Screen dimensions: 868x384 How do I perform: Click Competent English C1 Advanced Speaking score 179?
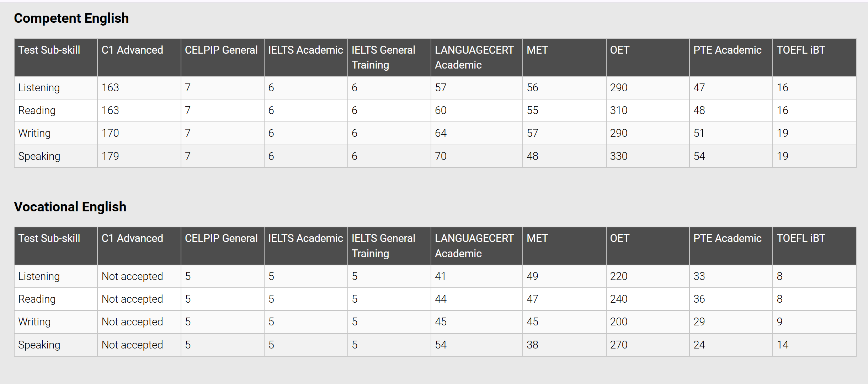pos(110,156)
